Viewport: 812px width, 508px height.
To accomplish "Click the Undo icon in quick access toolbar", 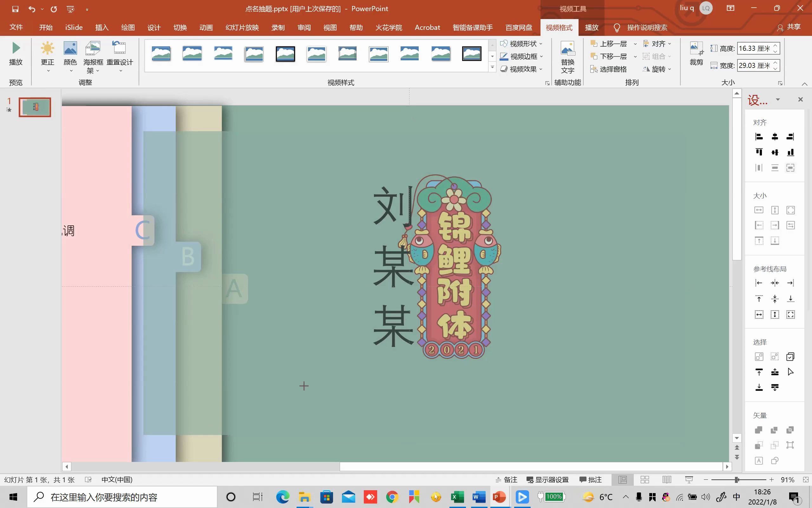I will pyautogui.click(x=31, y=9).
